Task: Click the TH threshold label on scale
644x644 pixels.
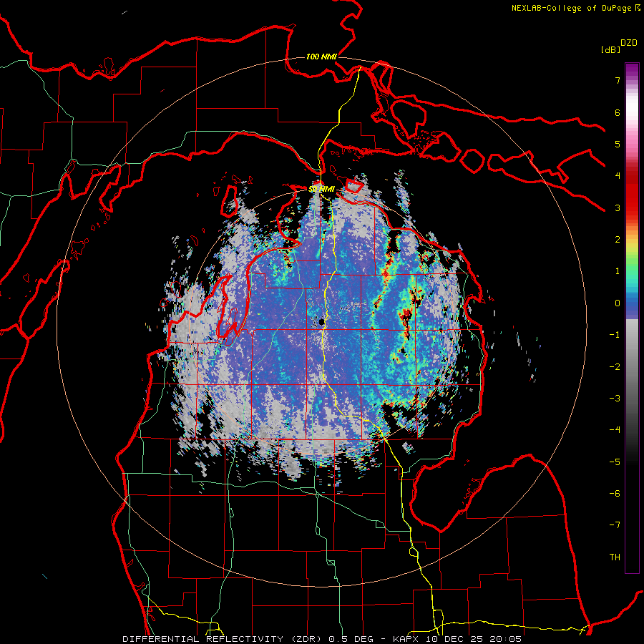Action: point(615,557)
